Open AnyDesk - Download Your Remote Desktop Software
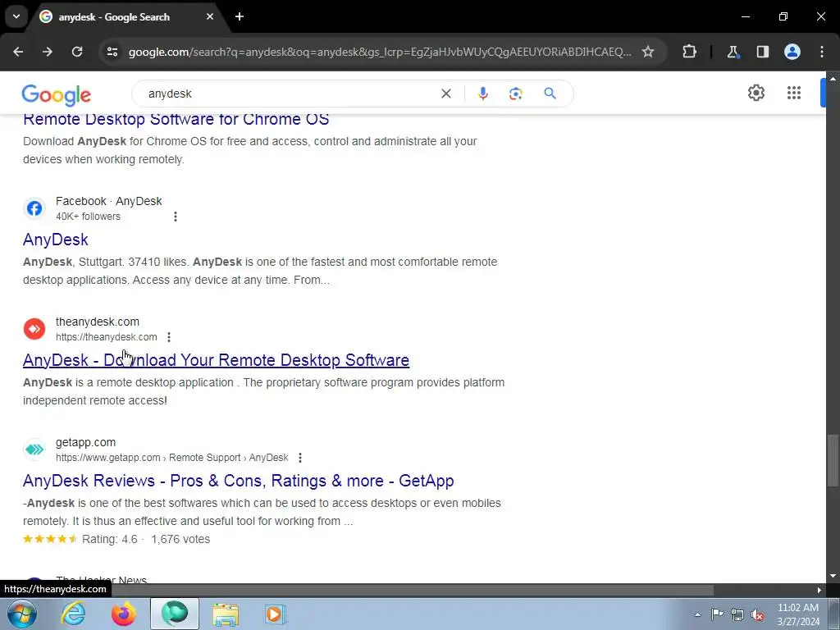This screenshot has width=840, height=630. click(216, 360)
